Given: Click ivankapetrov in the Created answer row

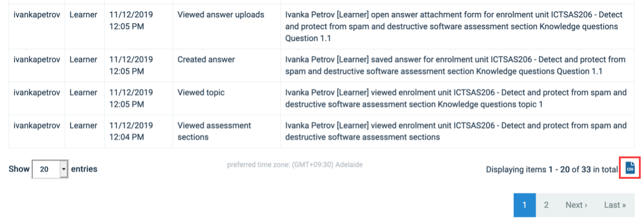Looking at the screenshot, I should coord(37,59).
